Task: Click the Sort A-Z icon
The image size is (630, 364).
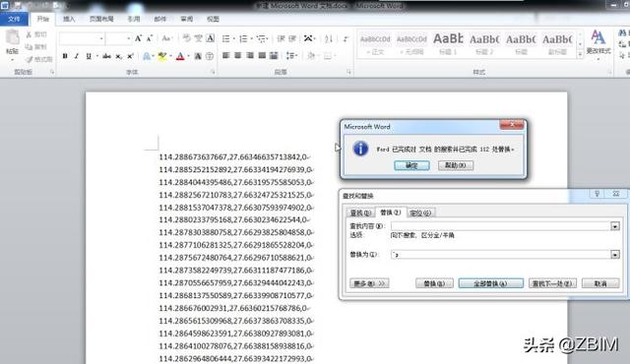Action: [329, 38]
